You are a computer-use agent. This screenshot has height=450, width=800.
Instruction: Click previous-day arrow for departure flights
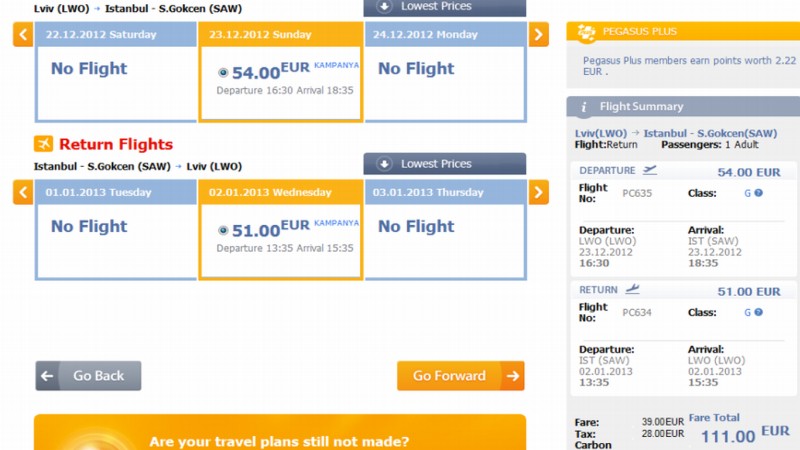[x=23, y=35]
